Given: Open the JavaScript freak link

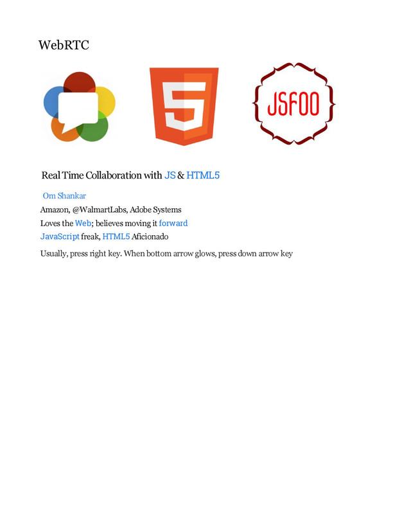Looking at the screenshot, I should click(60, 236).
